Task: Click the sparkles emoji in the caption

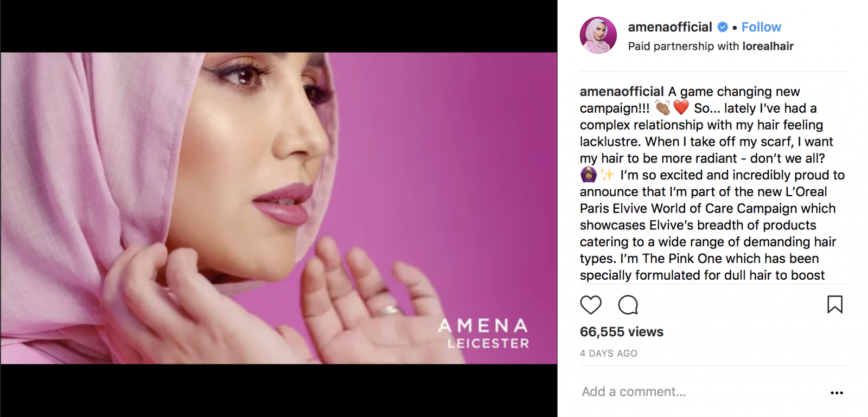Action: [x=607, y=175]
